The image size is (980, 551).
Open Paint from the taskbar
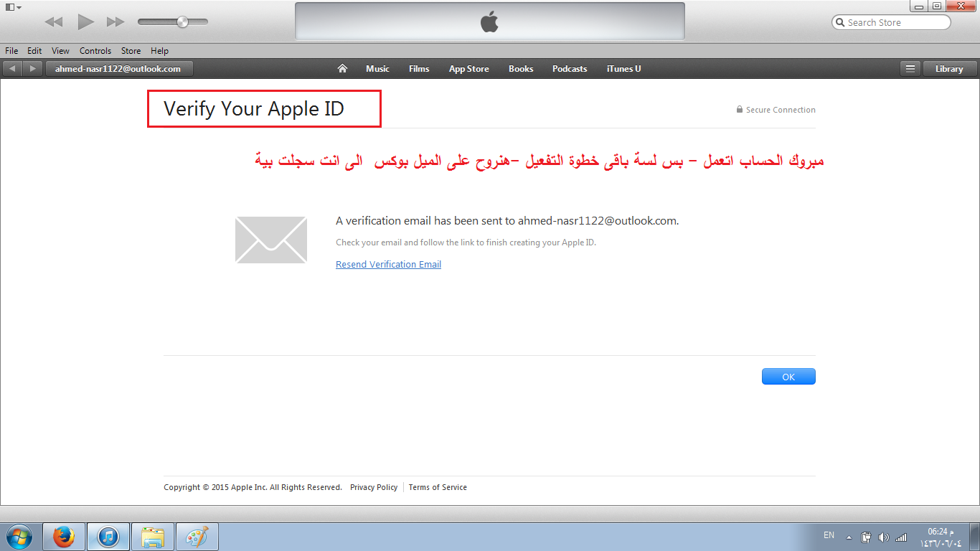197,537
